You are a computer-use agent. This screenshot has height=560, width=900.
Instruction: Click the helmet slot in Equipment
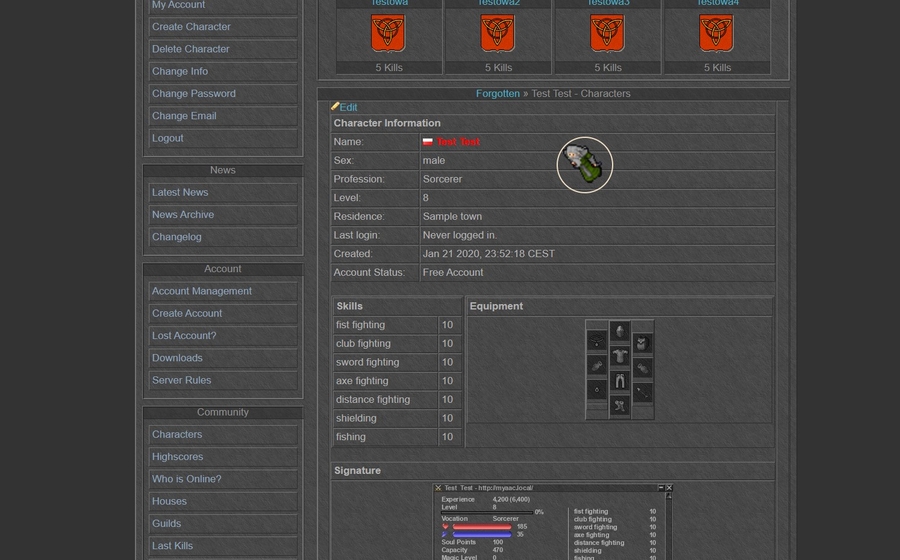coord(620,332)
